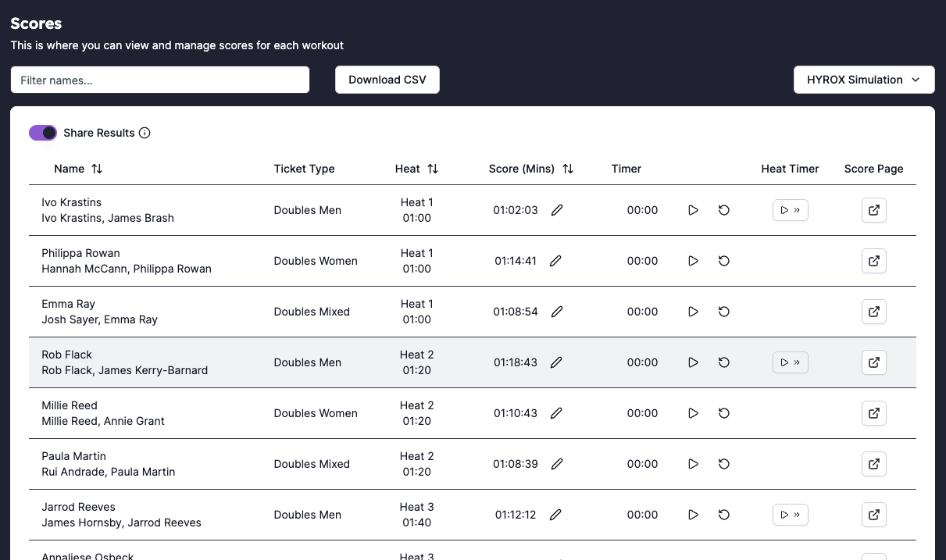Start timer for Rob Flack
Screen dimensions: 946x560
[x=693, y=362]
